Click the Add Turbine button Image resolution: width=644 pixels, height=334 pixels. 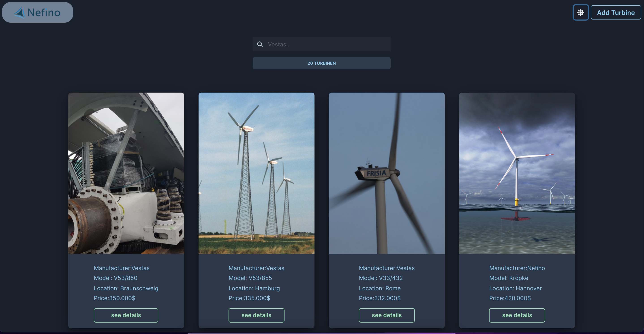pos(616,13)
